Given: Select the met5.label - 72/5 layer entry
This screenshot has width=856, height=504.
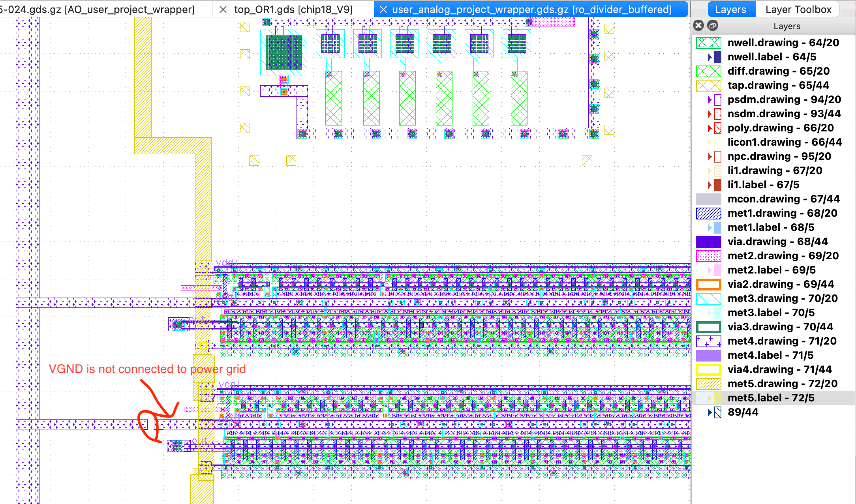Looking at the screenshot, I should (x=770, y=398).
